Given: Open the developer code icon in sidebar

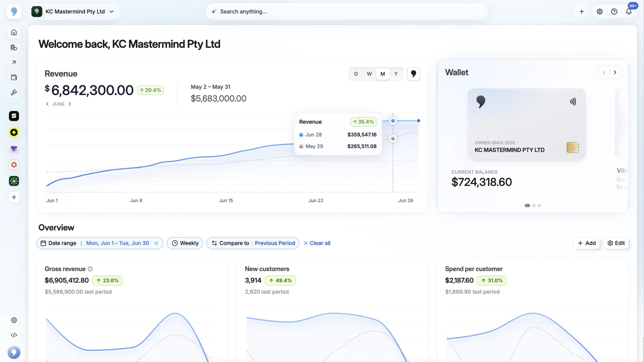Looking at the screenshot, I should [14, 335].
